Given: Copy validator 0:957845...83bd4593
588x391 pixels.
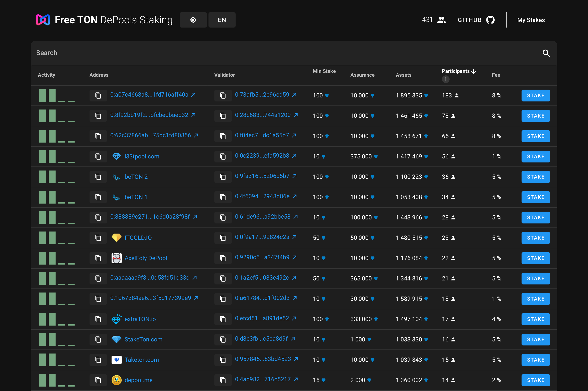Looking at the screenshot, I should (x=223, y=360).
